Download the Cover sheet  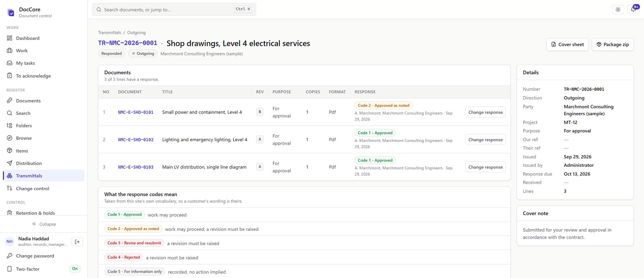[568, 44]
